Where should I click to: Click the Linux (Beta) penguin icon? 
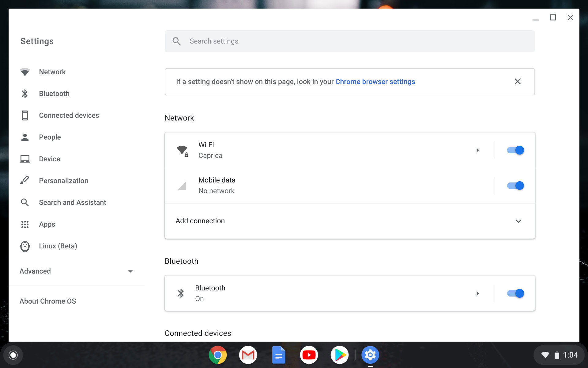pyautogui.click(x=25, y=246)
